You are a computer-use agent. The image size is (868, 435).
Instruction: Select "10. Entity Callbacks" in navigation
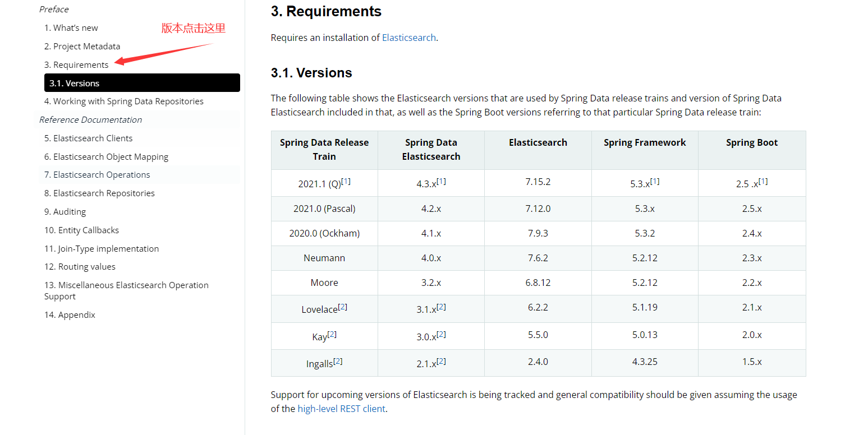(81, 230)
